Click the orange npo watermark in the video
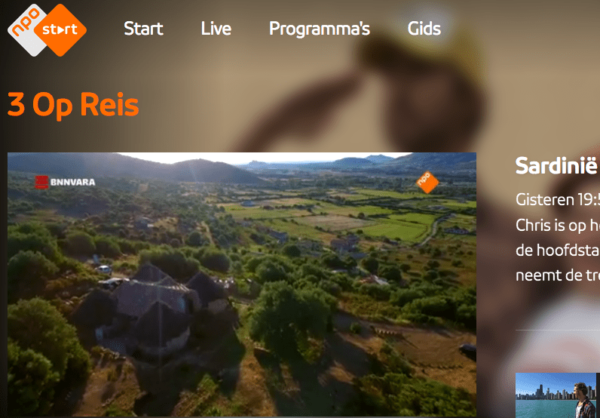Viewport: 600px width, 418px height. (427, 182)
